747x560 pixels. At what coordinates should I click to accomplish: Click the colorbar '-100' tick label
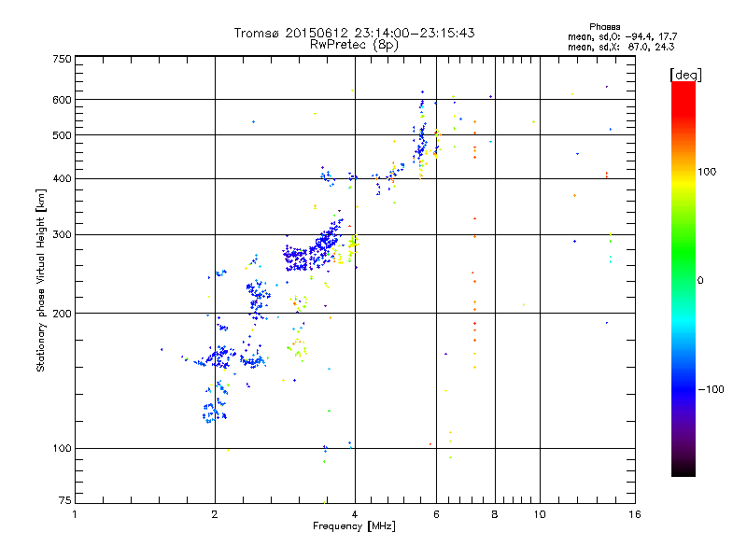click(x=711, y=389)
